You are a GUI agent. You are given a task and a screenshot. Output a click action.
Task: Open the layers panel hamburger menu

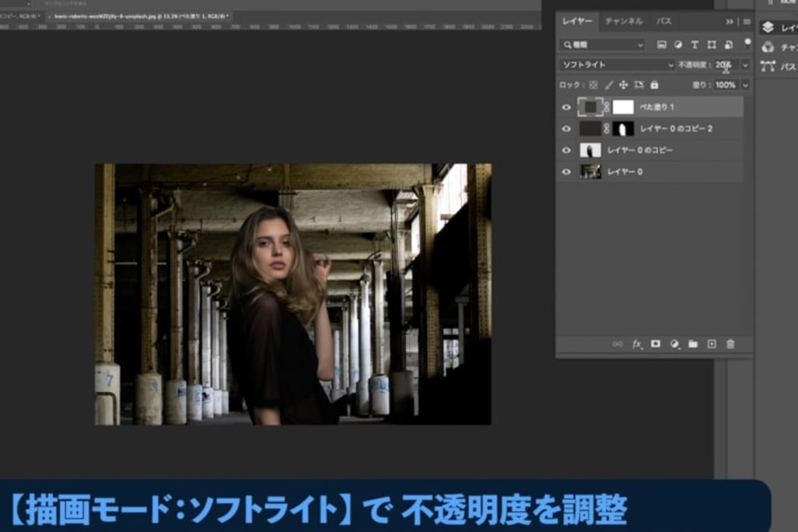pos(747,21)
